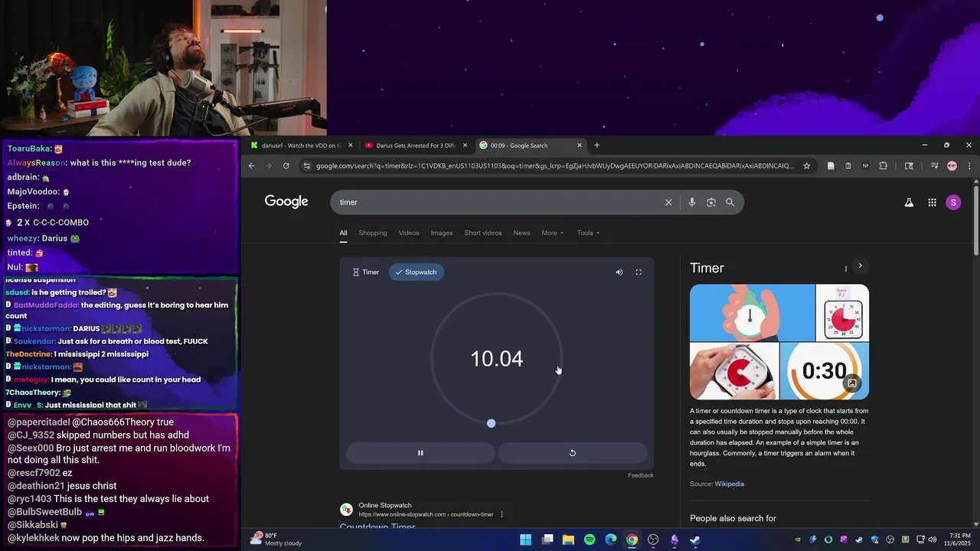The image size is (980, 551).
Task: Select the All results tab
Action: tap(344, 233)
